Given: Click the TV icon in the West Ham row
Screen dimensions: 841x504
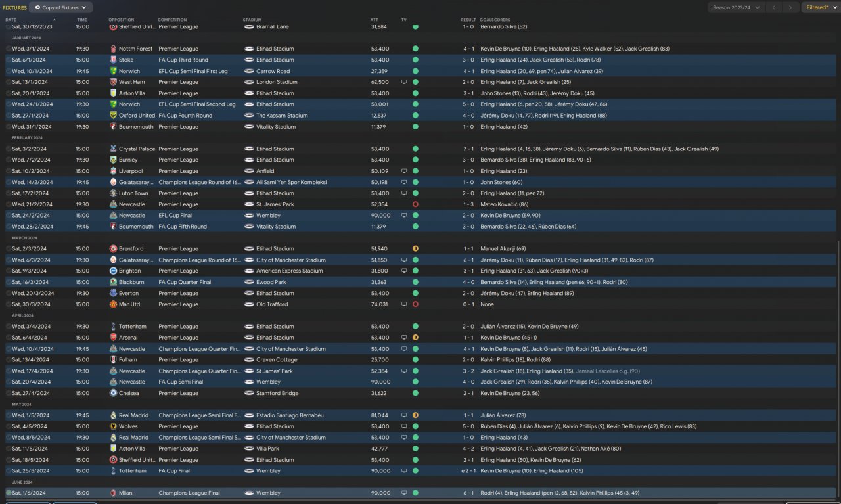Looking at the screenshot, I should 404,82.
